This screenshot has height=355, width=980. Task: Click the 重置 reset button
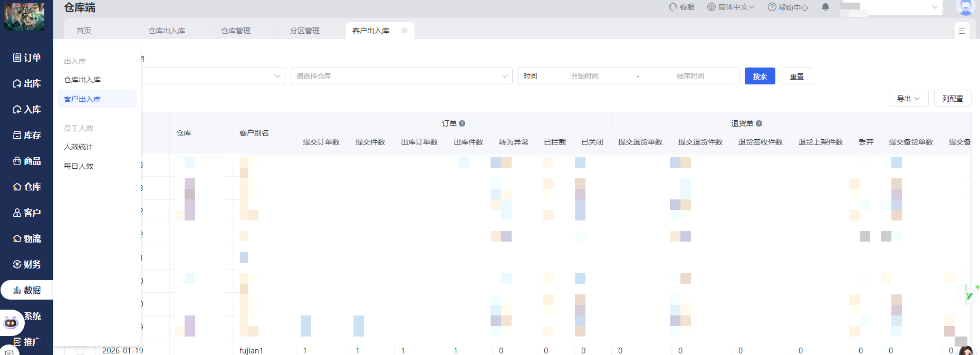pos(796,76)
